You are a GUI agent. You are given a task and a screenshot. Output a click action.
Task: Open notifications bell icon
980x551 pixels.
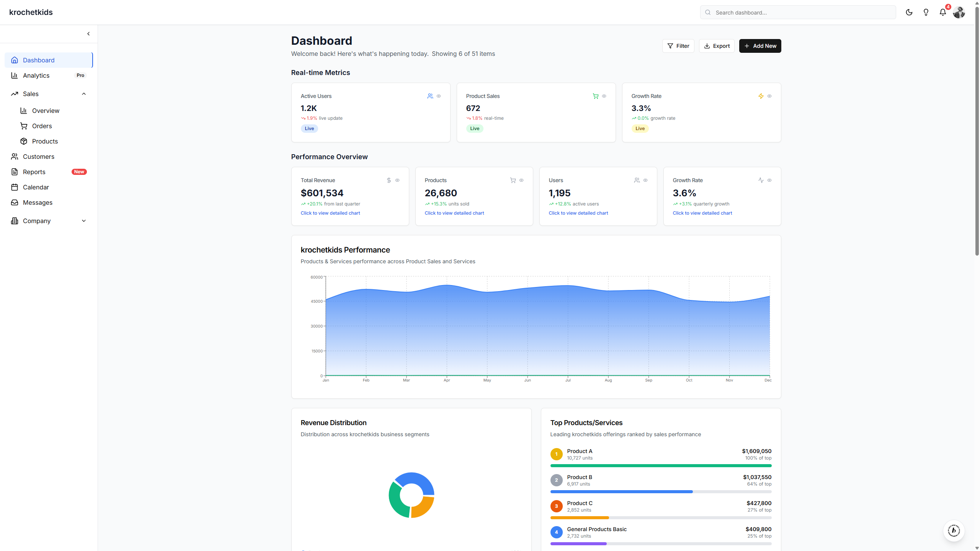click(x=942, y=12)
